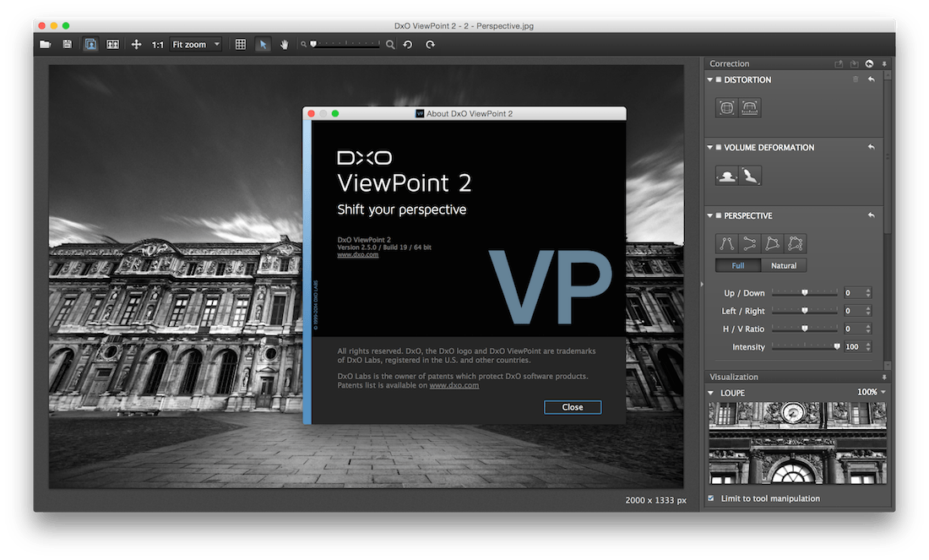Click the zoom slider in the toolbar
929x560 pixels.
click(345, 44)
